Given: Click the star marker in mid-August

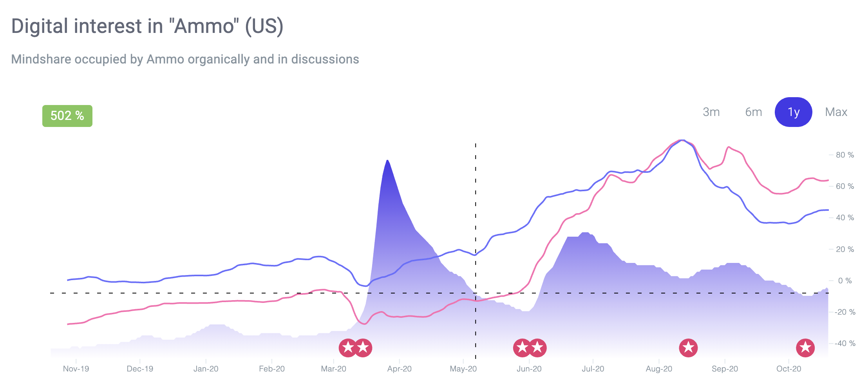Looking at the screenshot, I should click(688, 348).
